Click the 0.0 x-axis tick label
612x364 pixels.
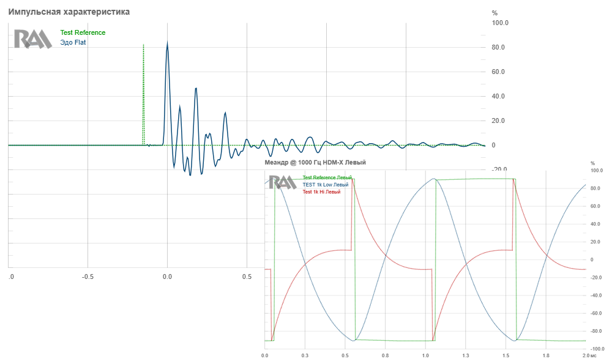[x=167, y=277]
